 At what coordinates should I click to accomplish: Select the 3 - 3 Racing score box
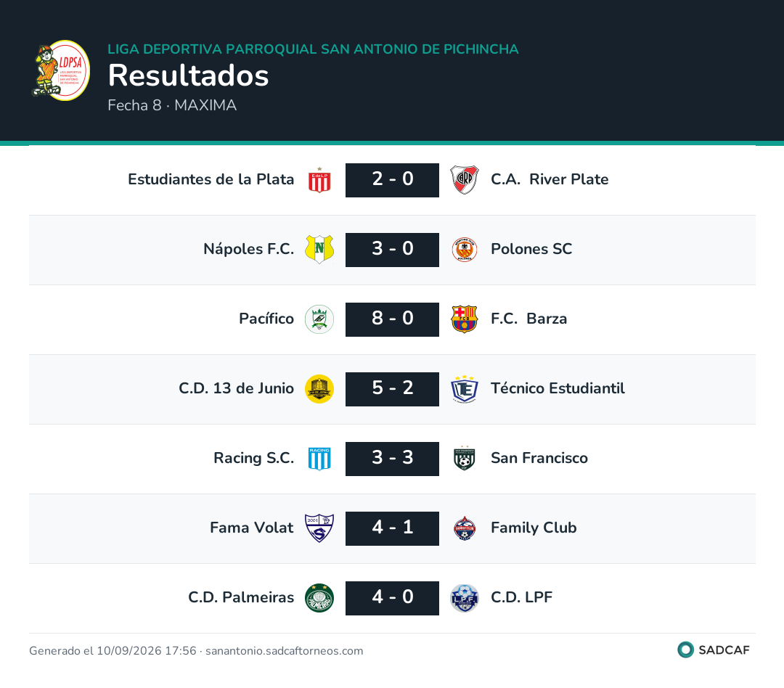(x=393, y=459)
